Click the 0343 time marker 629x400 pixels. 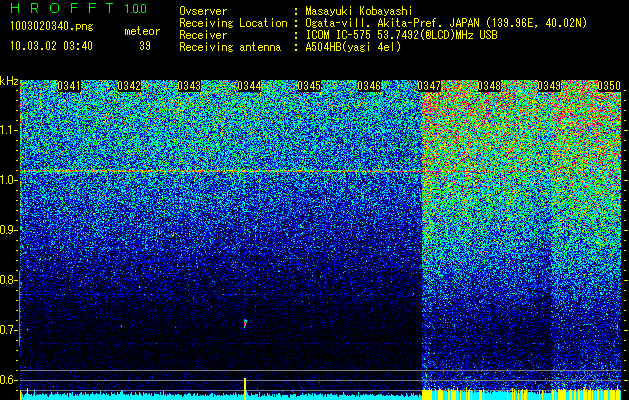[189, 86]
